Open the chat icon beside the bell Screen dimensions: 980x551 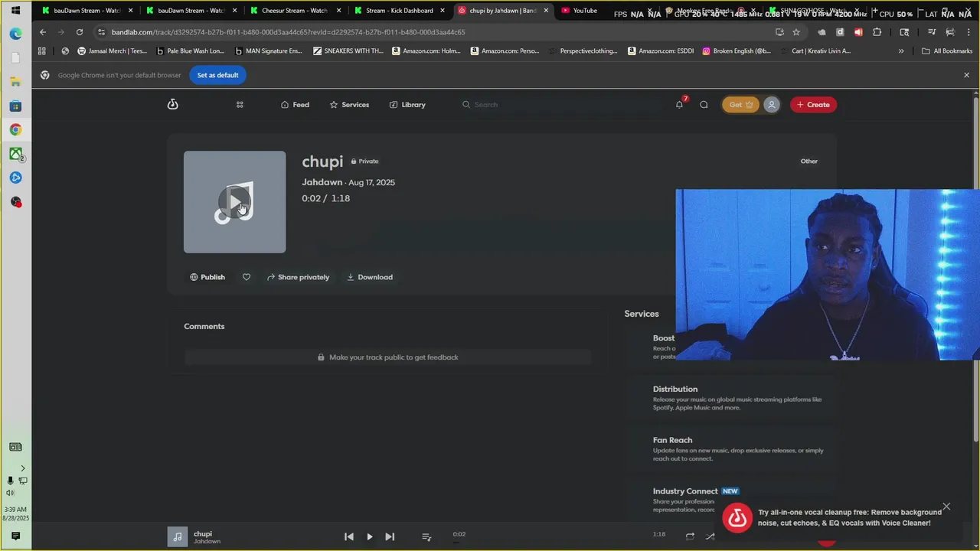pos(704,105)
